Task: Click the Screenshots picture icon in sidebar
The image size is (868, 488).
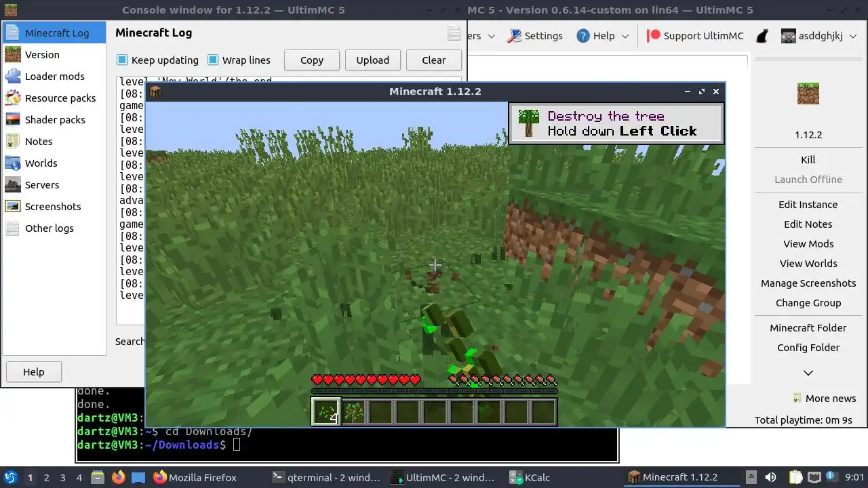Action: (x=13, y=206)
